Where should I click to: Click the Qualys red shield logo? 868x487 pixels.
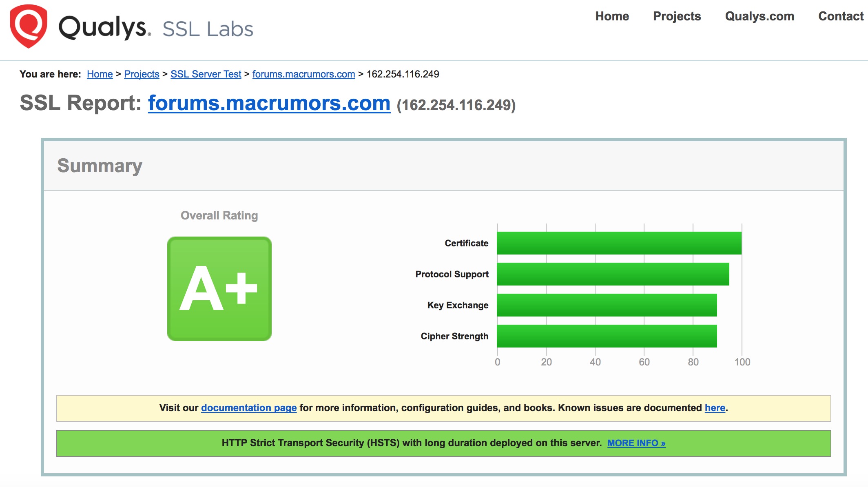click(x=28, y=26)
